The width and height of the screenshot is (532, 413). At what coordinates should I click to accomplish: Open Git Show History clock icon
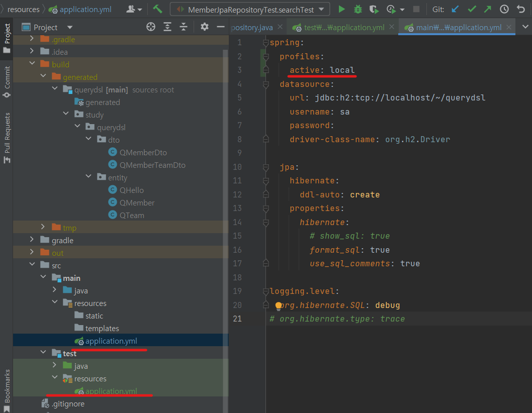pyautogui.click(x=504, y=9)
